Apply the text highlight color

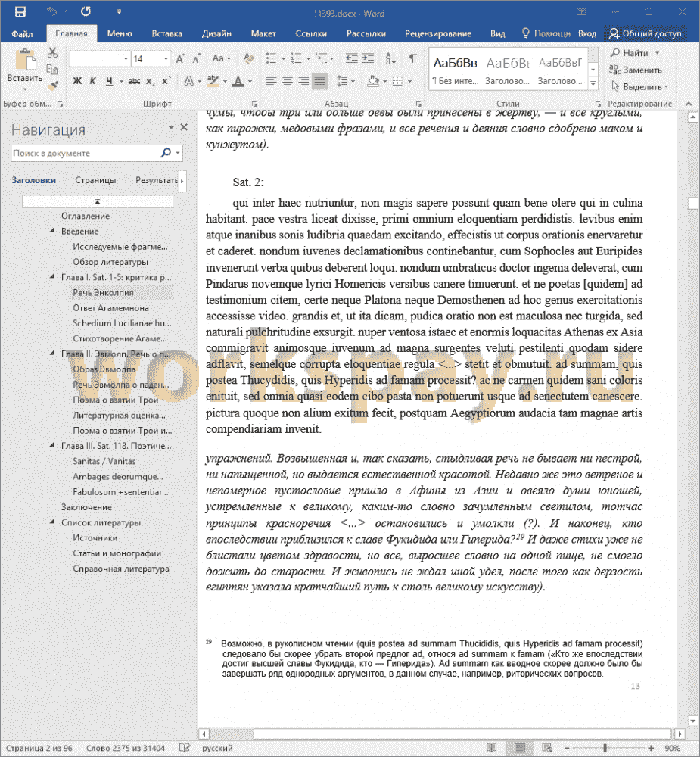213,81
